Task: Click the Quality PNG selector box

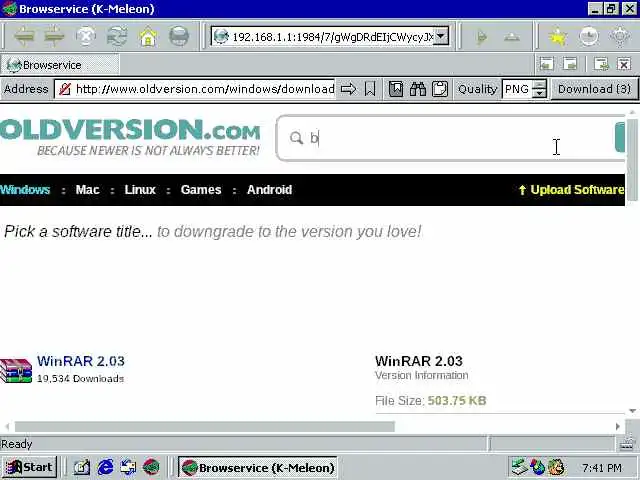Action: 518,89
